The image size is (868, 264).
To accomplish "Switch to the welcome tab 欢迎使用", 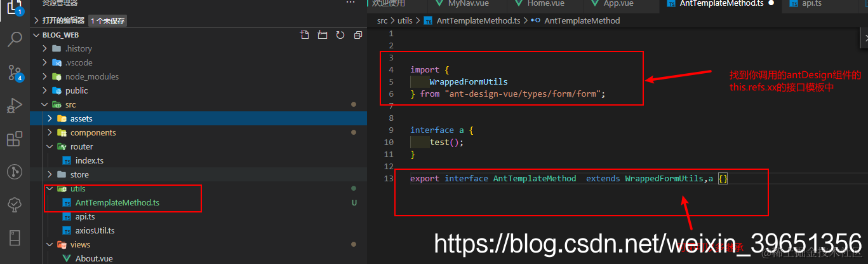I will pyautogui.click(x=388, y=3).
